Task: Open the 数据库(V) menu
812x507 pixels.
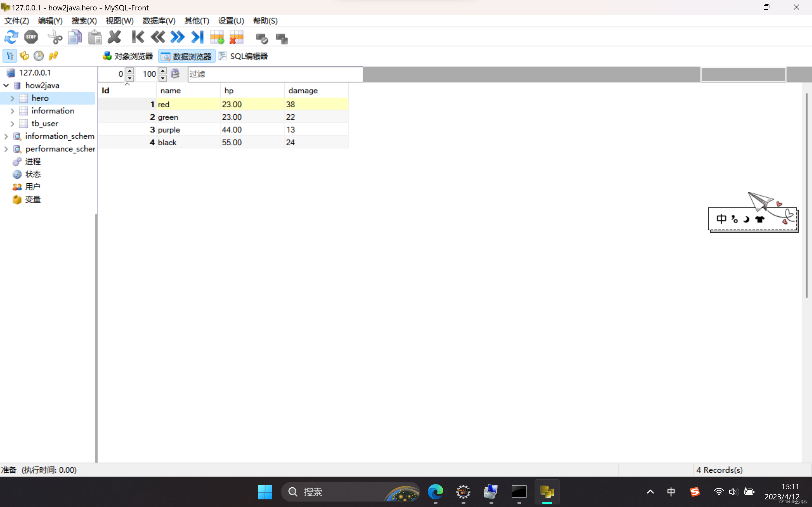Action: click(159, 21)
